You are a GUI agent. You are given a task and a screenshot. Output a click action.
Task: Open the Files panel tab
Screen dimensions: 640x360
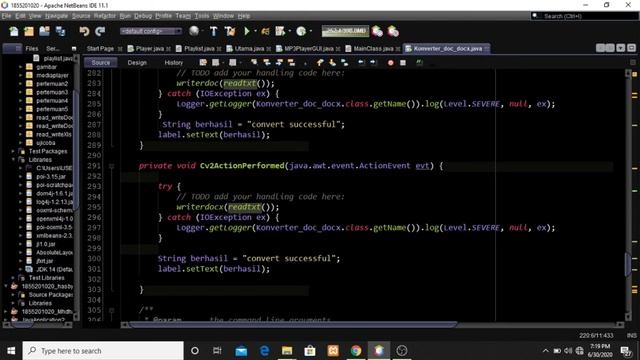31,49
